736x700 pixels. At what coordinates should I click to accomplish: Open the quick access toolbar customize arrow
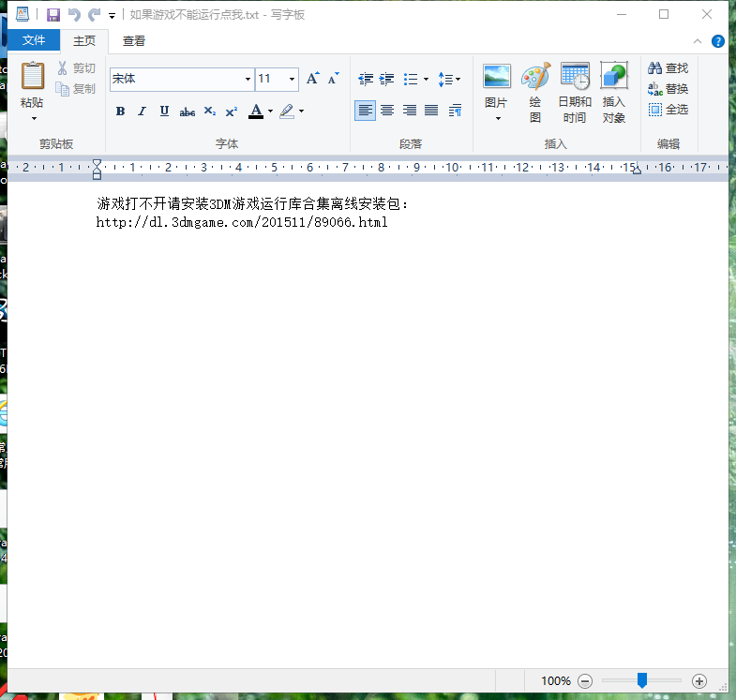[112, 16]
